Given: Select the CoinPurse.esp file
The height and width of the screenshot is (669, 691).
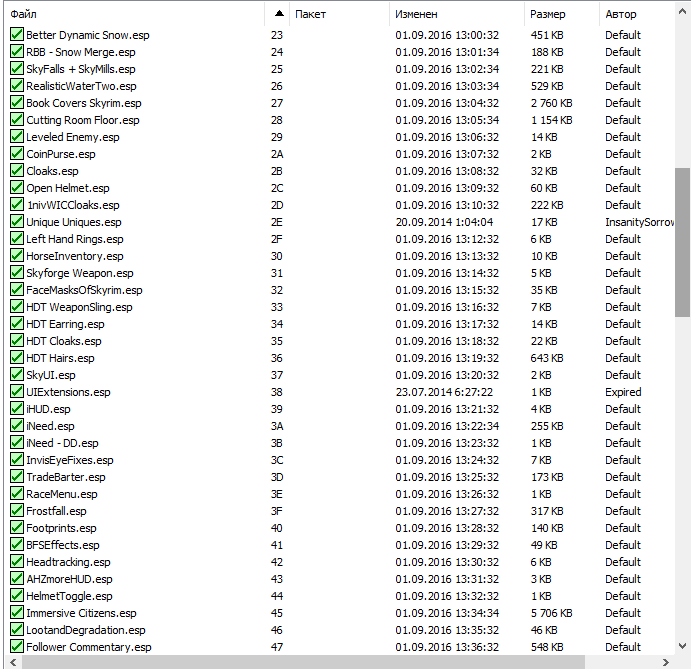Looking at the screenshot, I should (x=61, y=154).
